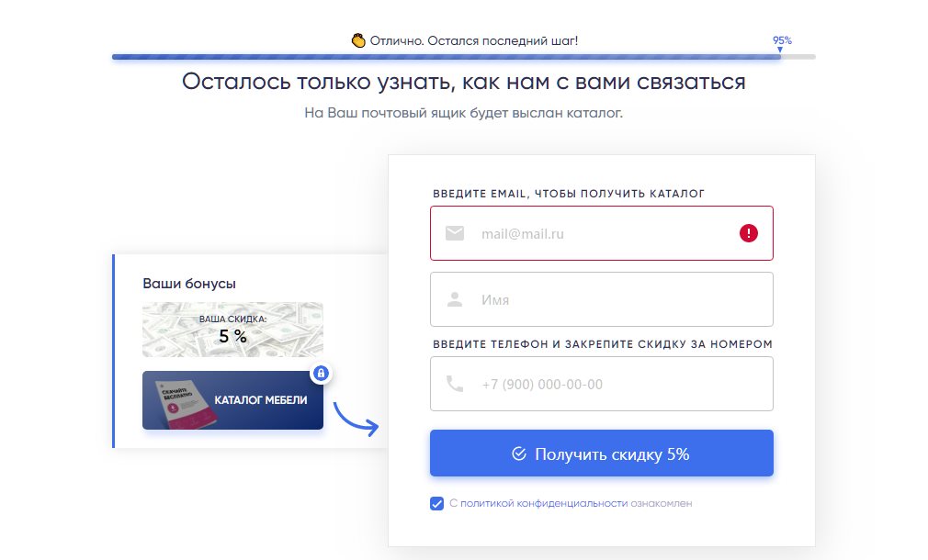Open the Каталог мебели banner
The height and width of the screenshot is (560, 928).
(x=232, y=400)
